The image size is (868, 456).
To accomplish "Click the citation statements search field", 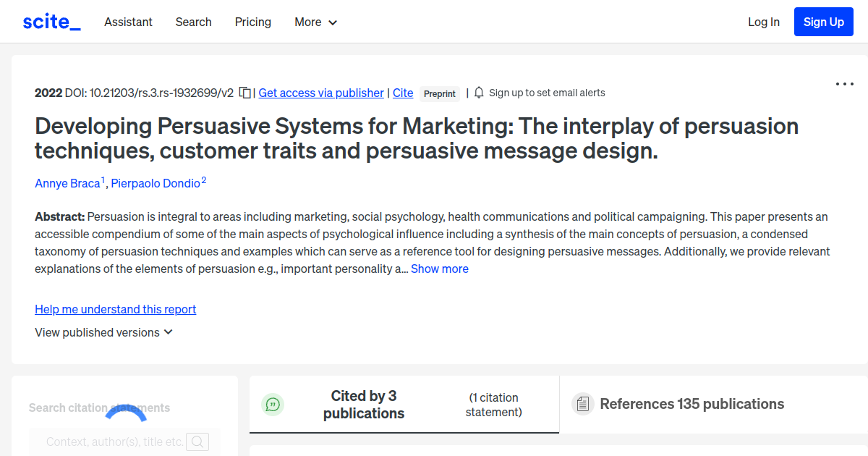I will (x=116, y=442).
